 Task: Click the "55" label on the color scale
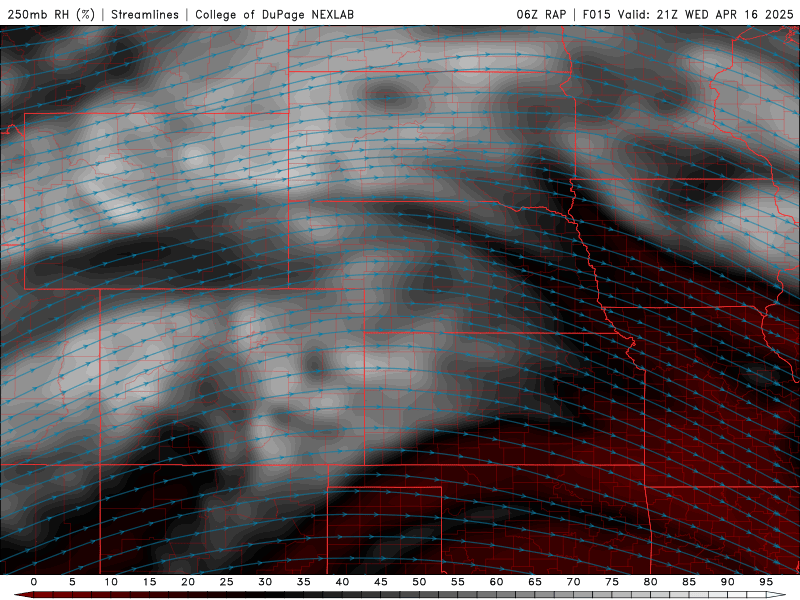point(458,582)
